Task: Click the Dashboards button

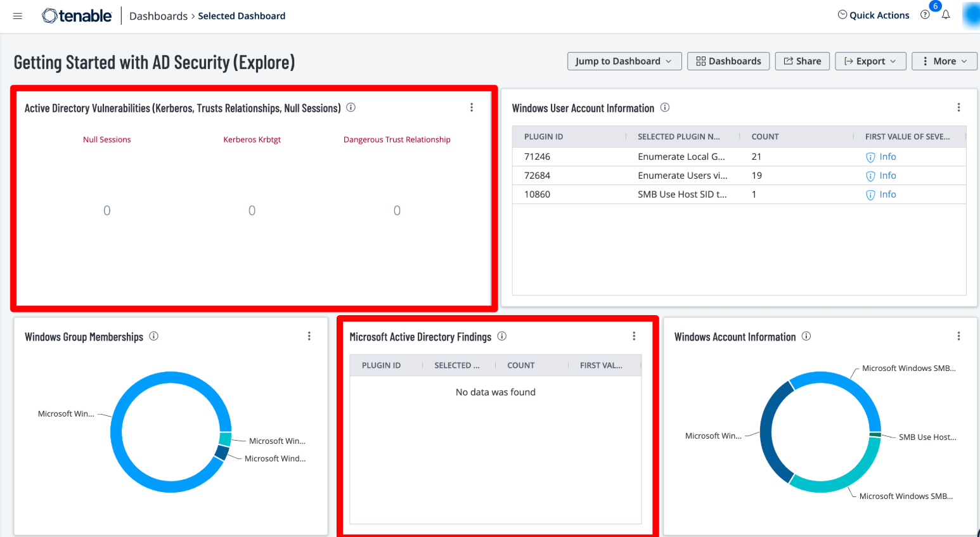Action: pos(728,61)
